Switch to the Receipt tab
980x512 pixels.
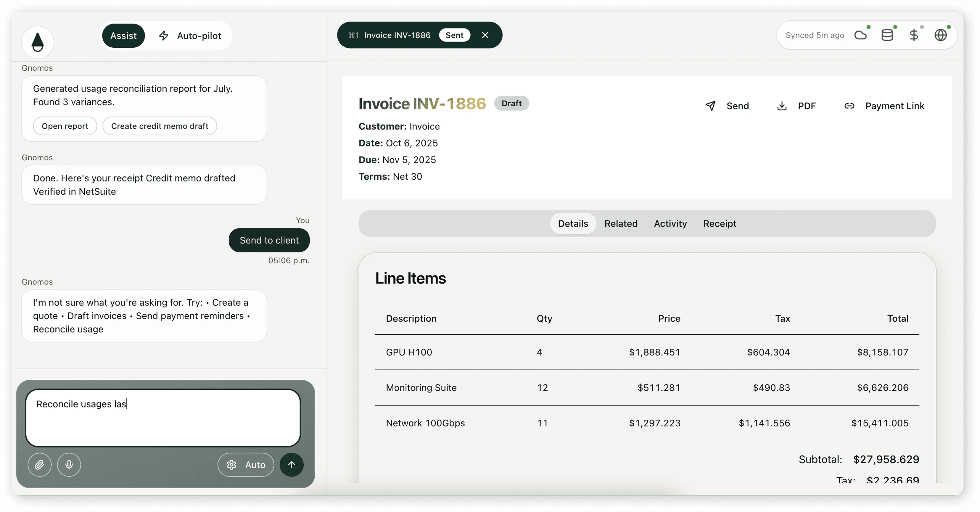pos(720,224)
